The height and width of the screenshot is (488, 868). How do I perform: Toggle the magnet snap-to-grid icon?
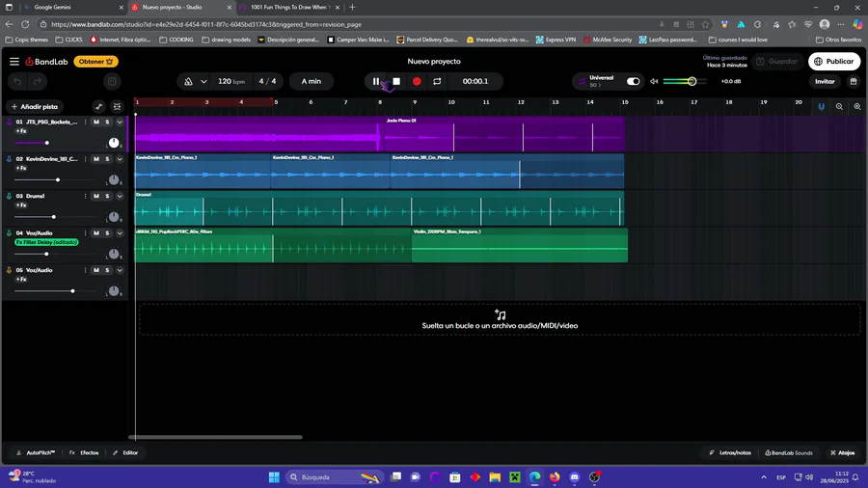click(821, 106)
